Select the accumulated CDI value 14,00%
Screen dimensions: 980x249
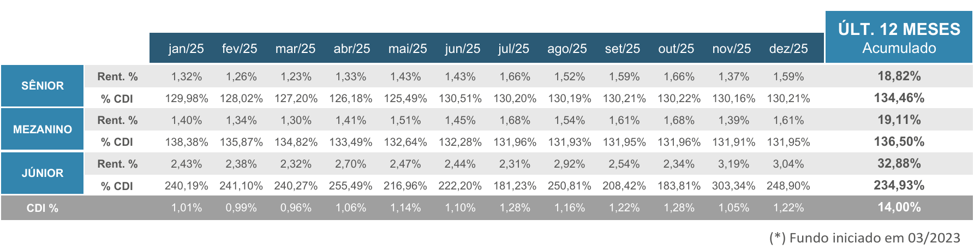(x=899, y=207)
